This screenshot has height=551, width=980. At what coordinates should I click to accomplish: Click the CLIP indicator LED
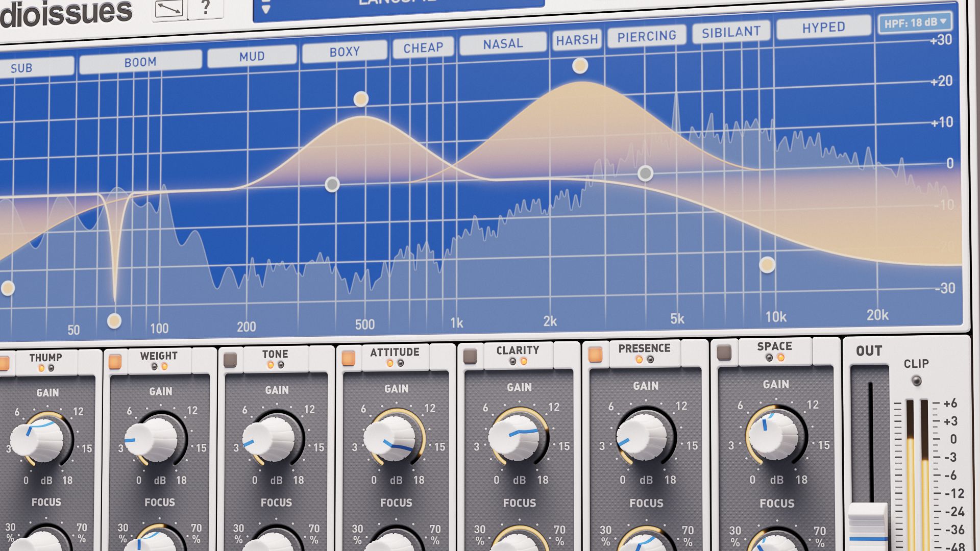tap(916, 381)
